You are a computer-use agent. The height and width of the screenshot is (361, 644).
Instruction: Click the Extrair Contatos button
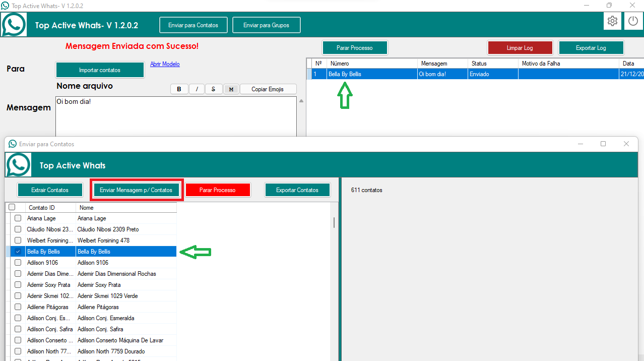click(x=50, y=190)
